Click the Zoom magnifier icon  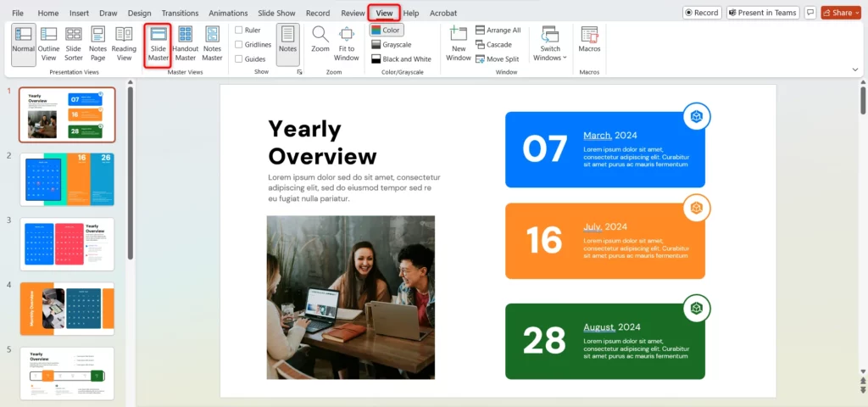tap(320, 35)
